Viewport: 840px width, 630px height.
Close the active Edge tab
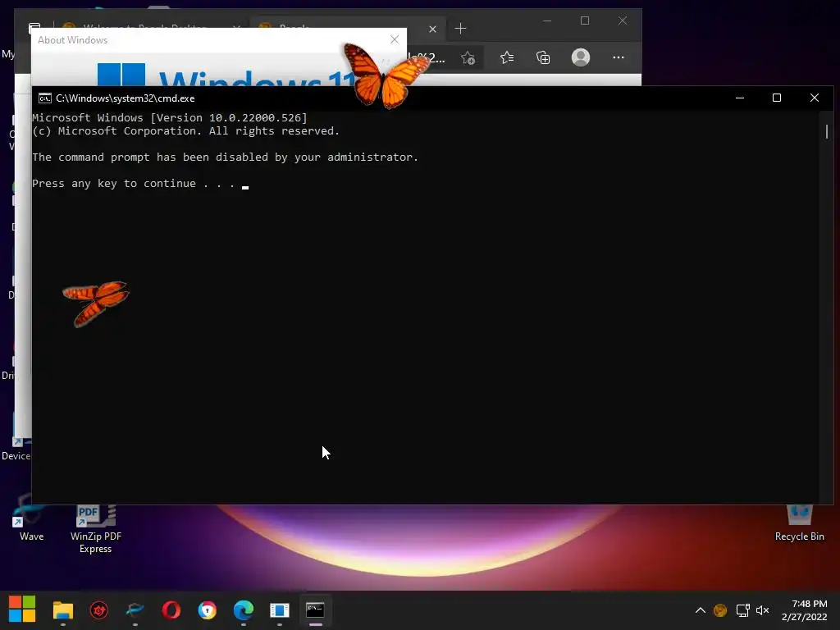point(433,29)
